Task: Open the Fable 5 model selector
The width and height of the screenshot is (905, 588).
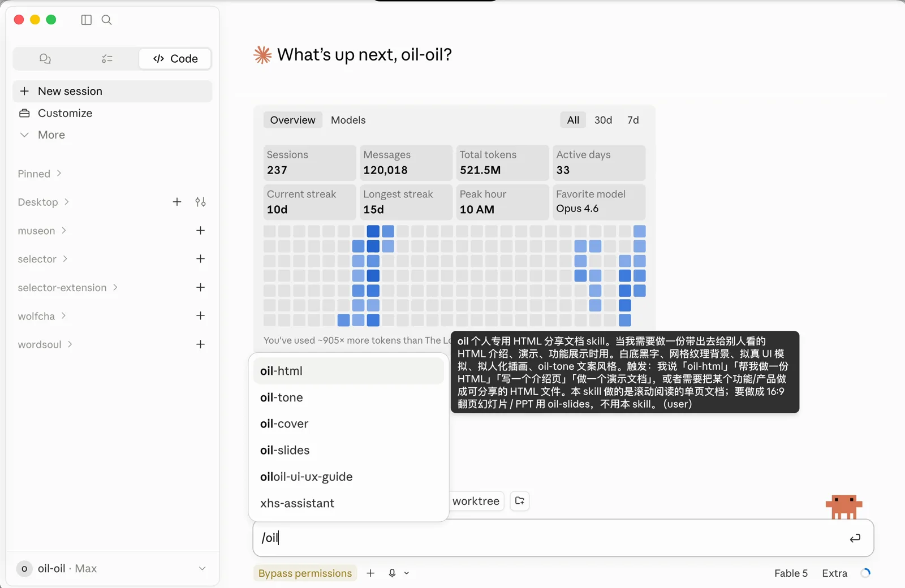Action: click(x=791, y=573)
